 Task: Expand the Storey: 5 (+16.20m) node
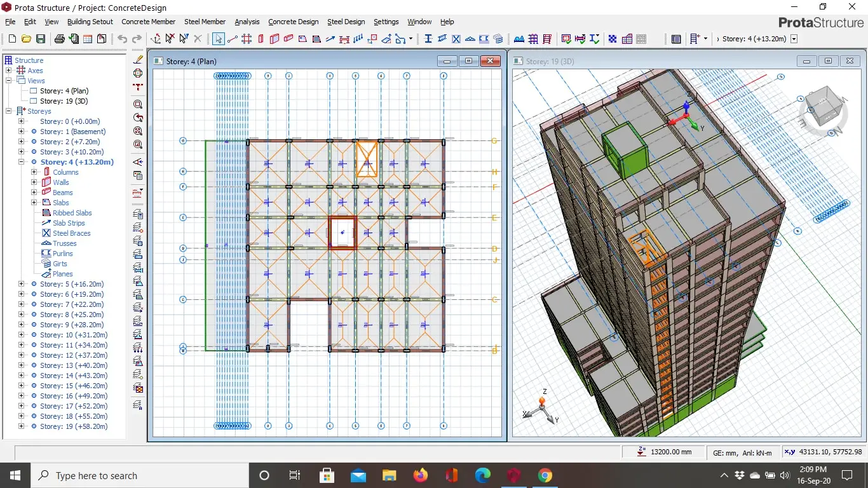22,284
